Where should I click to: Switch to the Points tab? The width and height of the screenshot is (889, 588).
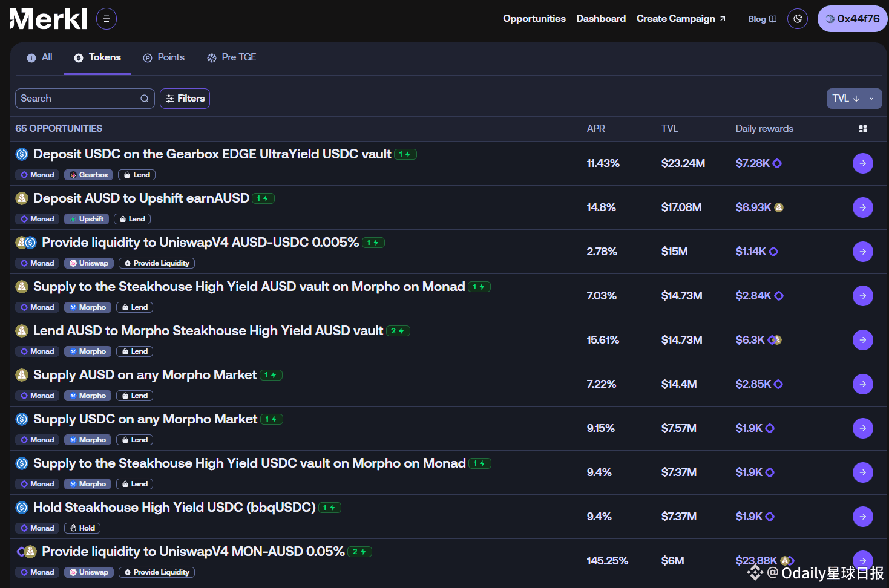coord(164,57)
